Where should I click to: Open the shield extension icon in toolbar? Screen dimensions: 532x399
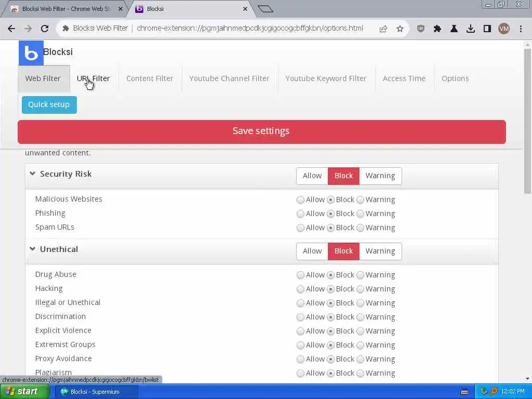[x=421, y=29]
